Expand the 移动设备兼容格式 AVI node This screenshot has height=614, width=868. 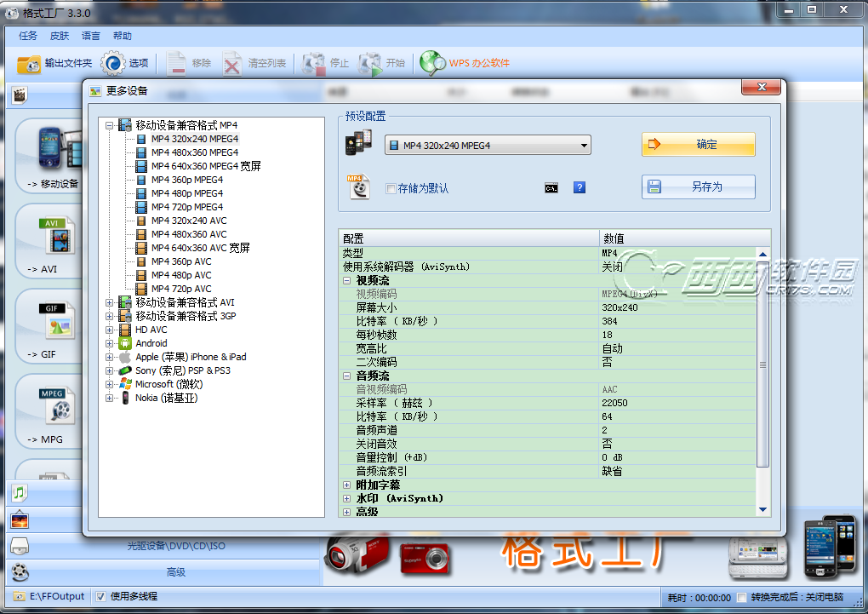point(109,303)
